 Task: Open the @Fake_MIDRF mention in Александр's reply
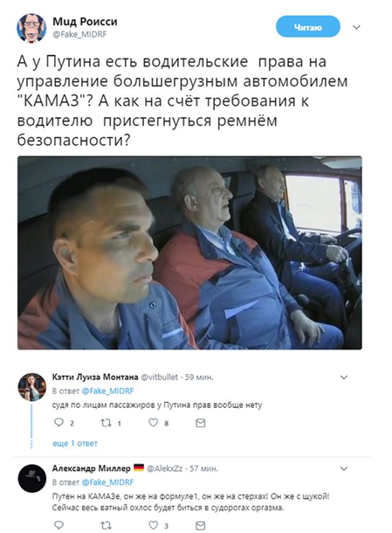(108, 482)
